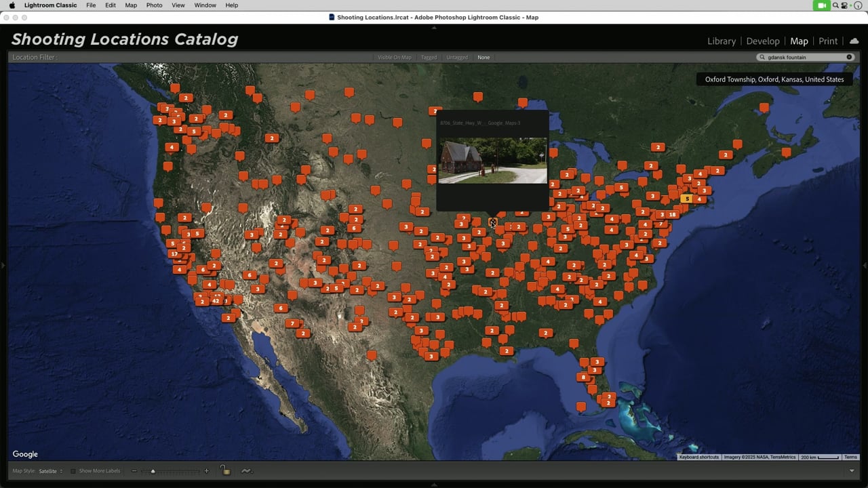Click the Shooting Locations Catalog identity plate
The width and height of the screenshot is (868, 488).
point(125,39)
